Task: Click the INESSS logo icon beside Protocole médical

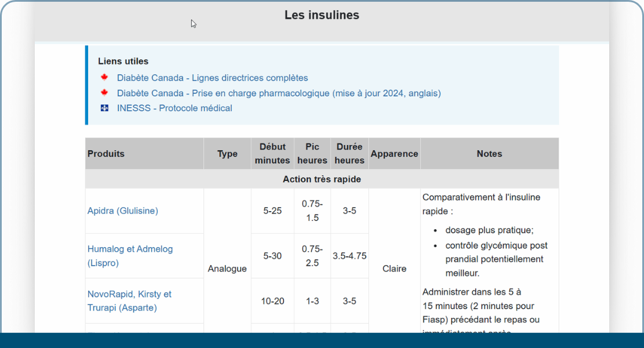Action: coord(105,108)
